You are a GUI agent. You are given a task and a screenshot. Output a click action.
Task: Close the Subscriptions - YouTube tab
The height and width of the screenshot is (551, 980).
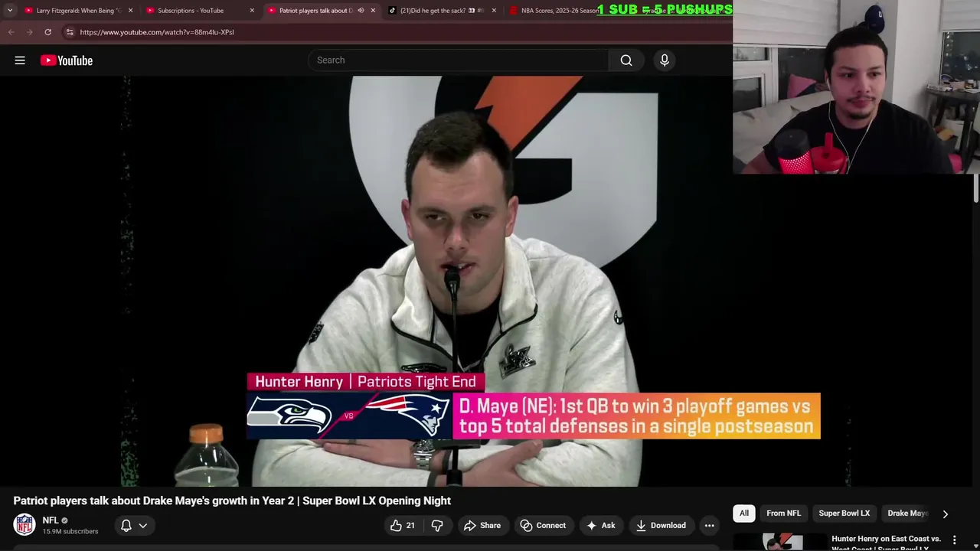point(252,11)
